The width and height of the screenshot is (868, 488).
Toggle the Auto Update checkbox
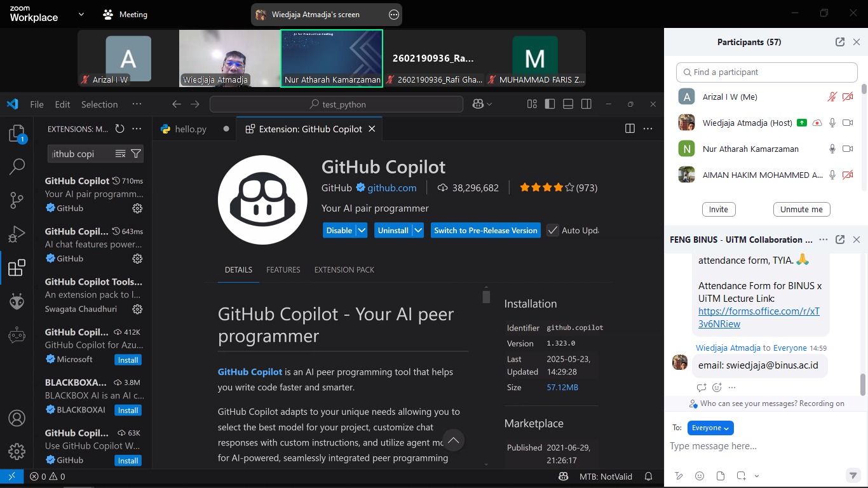553,230
